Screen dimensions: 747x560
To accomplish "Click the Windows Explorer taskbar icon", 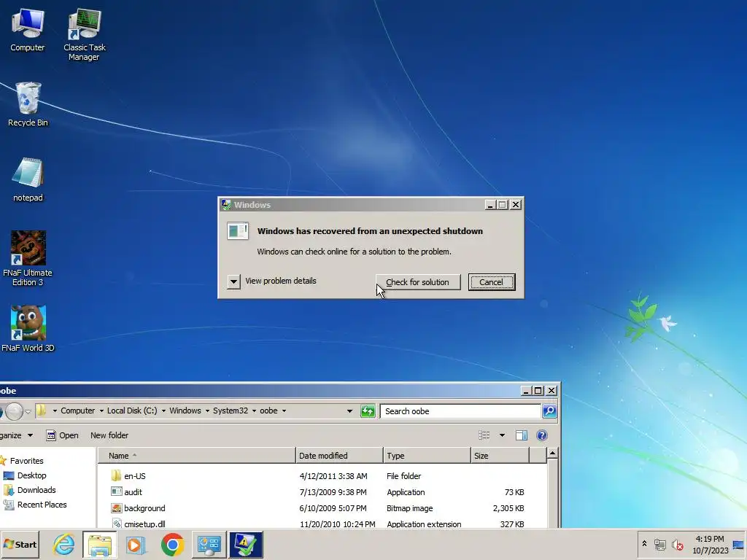I will pos(99,544).
